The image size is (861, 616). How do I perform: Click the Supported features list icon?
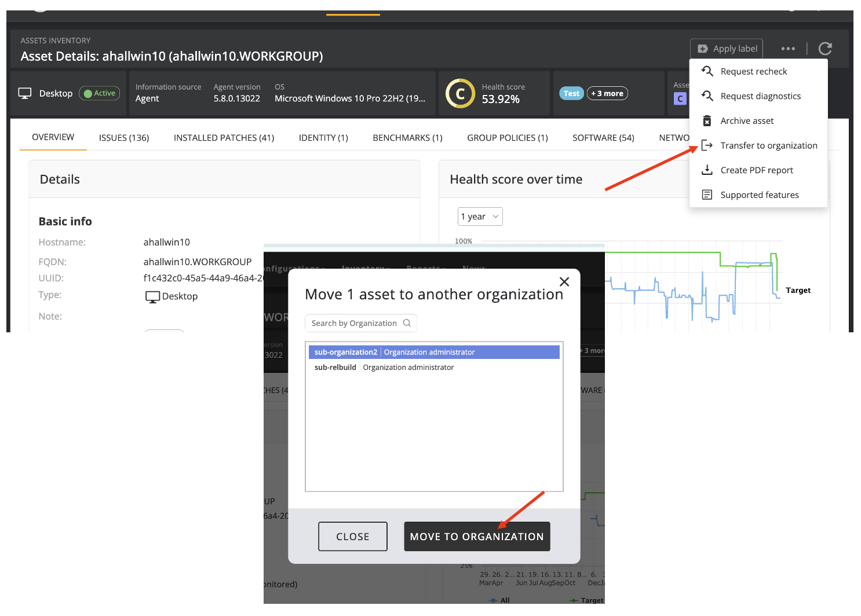707,195
